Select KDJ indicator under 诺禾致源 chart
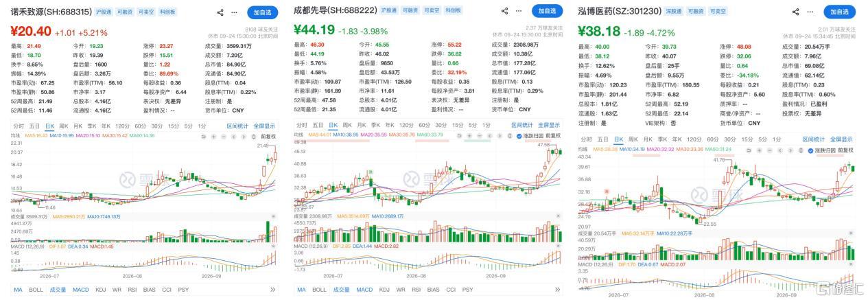Image resolution: width=868 pixels, height=300 pixels. pyautogui.click(x=100, y=290)
